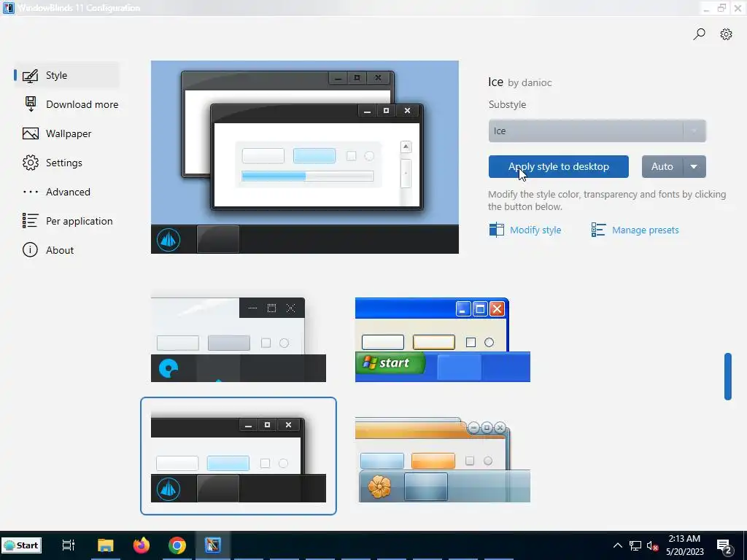747x560 pixels.
Task: Launch Firefox from the taskbar
Action: point(141,545)
